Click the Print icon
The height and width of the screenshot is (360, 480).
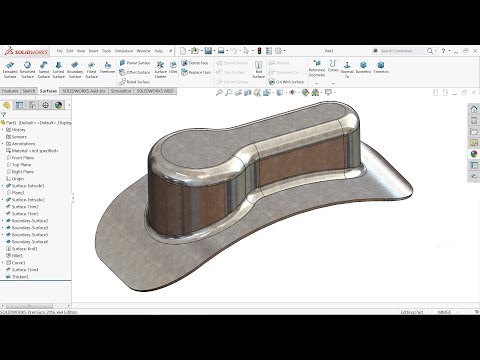pyautogui.click(x=221, y=51)
